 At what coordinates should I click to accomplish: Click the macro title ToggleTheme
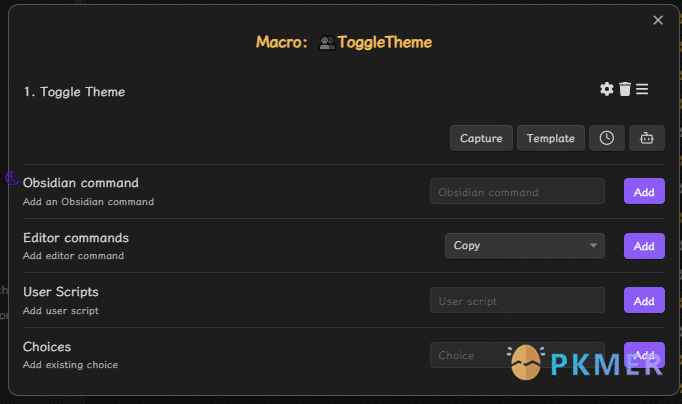click(384, 42)
